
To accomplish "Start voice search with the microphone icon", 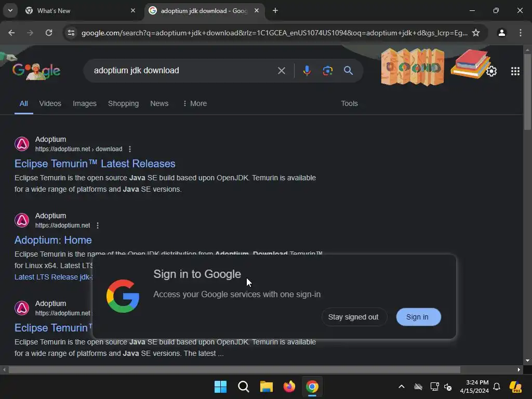I will pos(307,71).
